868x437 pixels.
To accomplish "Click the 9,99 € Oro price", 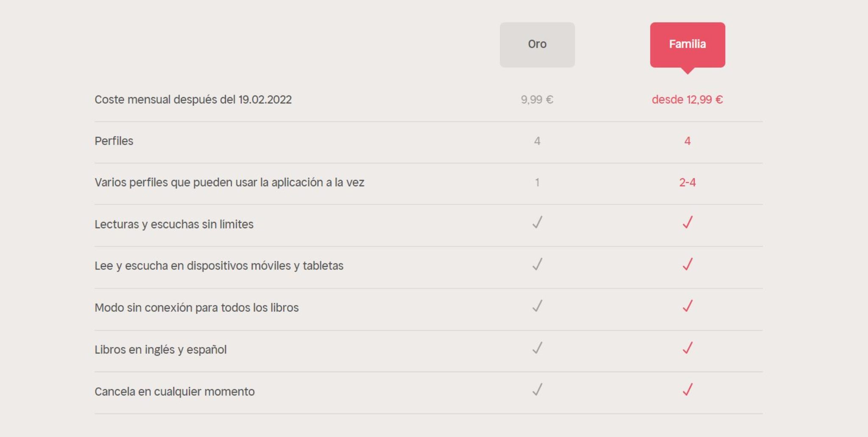I will (537, 100).
